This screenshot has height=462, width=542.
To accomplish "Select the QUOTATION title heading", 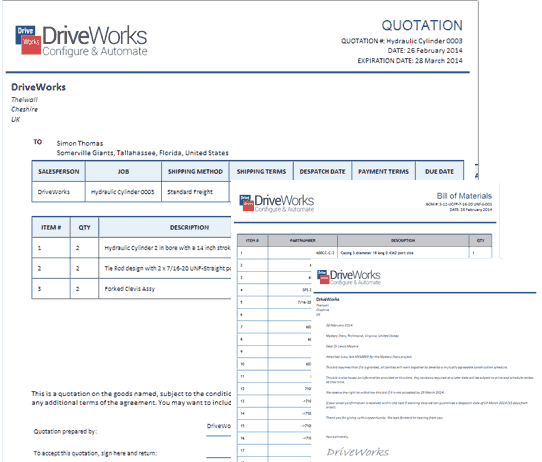I will click(x=422, y=25).
